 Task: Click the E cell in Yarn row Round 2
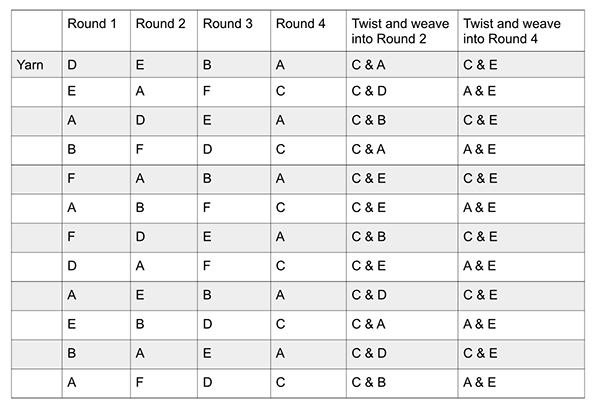[x=164, y=65]
